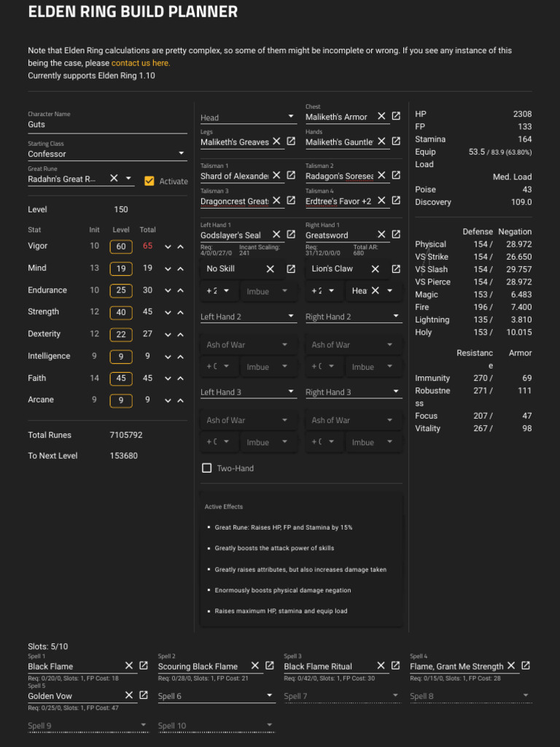Decrease Arcane stat level
This screenshot has width=560, height=747.
(168, 400)
